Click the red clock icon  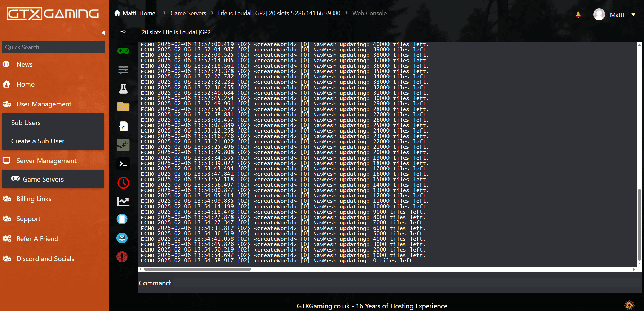click(x=123, y=183)
